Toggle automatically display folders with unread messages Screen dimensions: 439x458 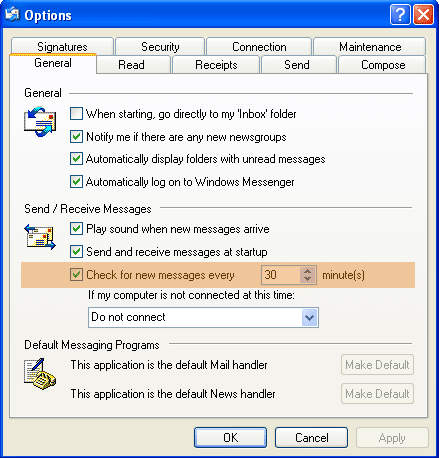76,159
